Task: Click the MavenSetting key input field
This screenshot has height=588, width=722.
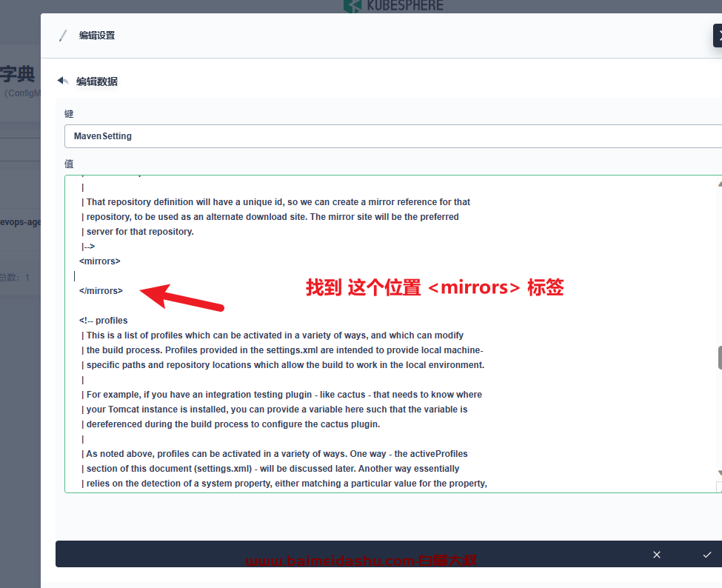Action: pyautogui.click(x=393, y=136)
